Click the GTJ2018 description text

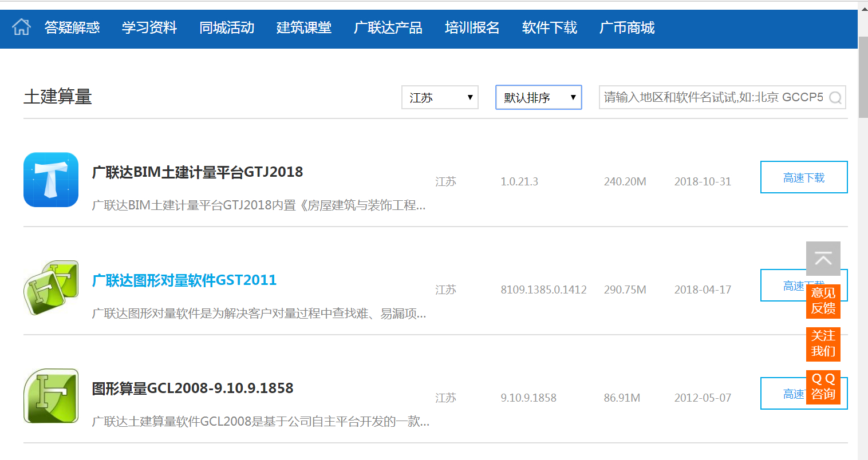coord(259,205)
